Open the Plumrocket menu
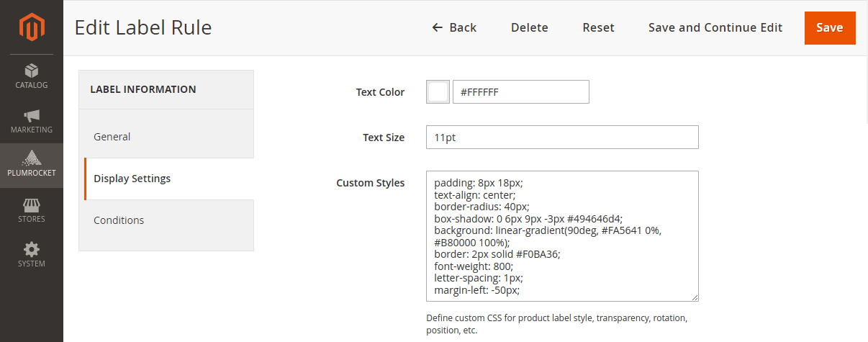This screenshot has width=868, height=342. [31, 165]
